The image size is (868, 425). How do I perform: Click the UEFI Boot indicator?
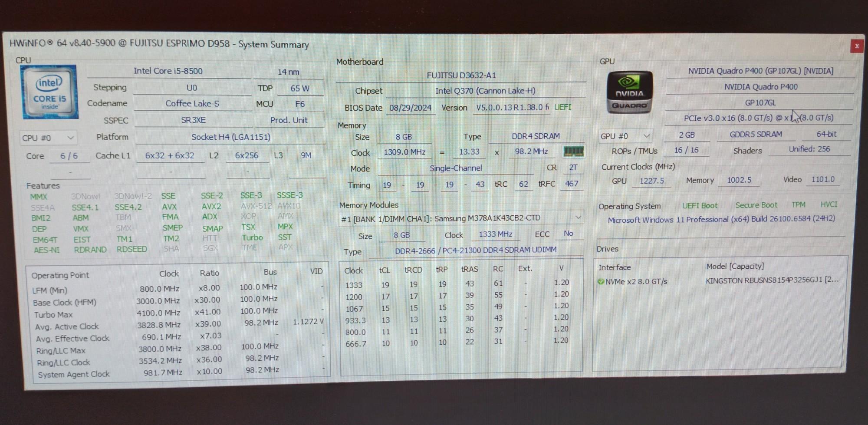pyautogui.click(x=700, y=205)
